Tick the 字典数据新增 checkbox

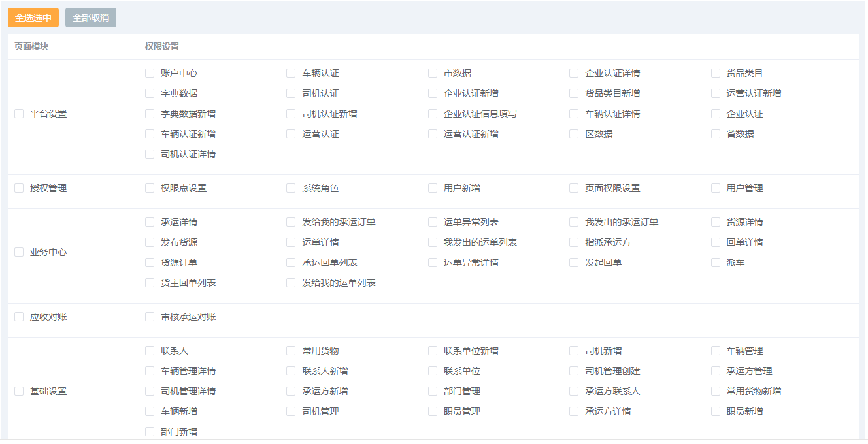point(150,114)
